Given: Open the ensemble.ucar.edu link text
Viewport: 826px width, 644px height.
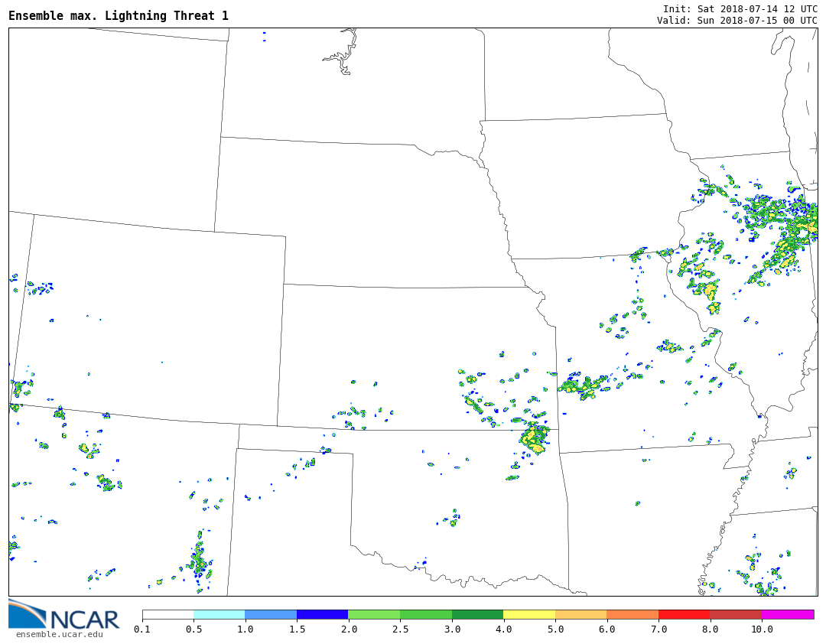Looking at the screenshot, I should coord(59,634).
